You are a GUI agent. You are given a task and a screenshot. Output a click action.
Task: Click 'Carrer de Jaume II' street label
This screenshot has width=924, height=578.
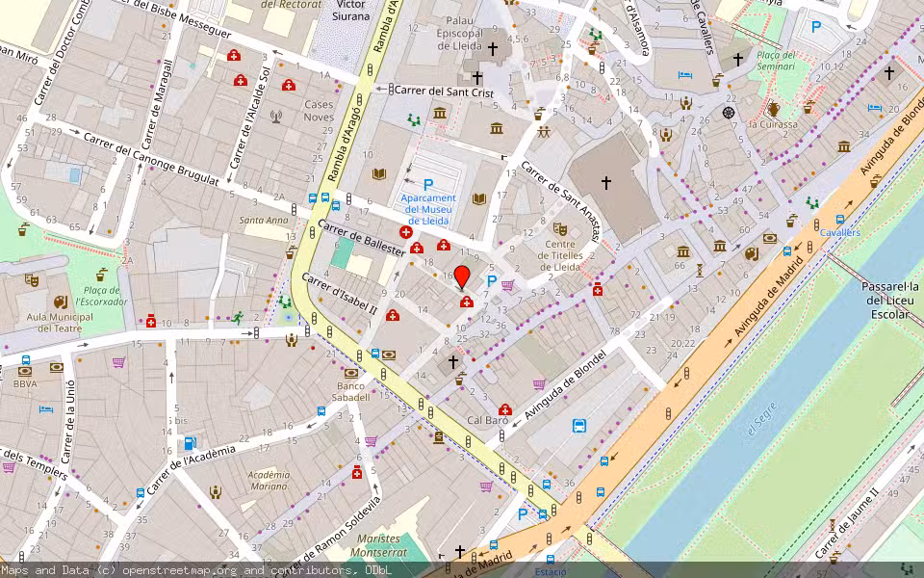[847, 522]
